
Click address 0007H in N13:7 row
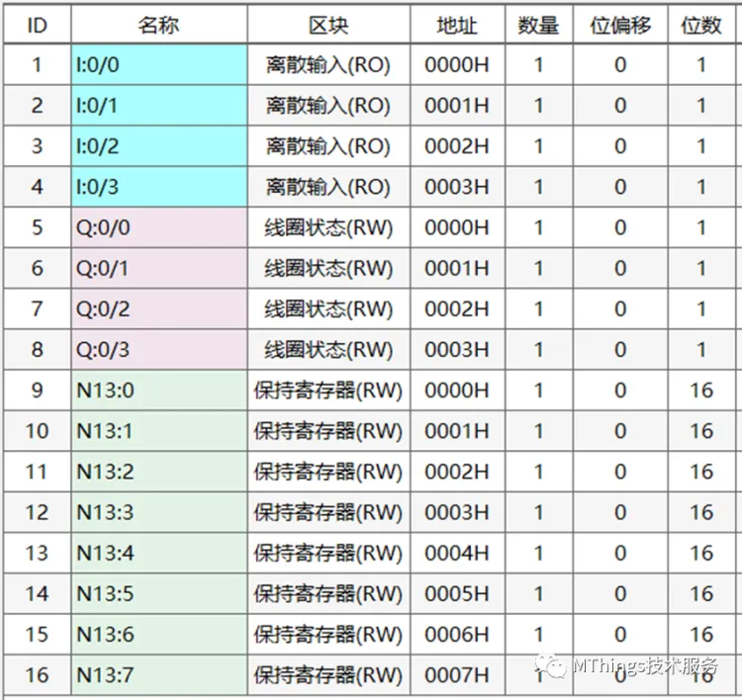pos(458,675)
